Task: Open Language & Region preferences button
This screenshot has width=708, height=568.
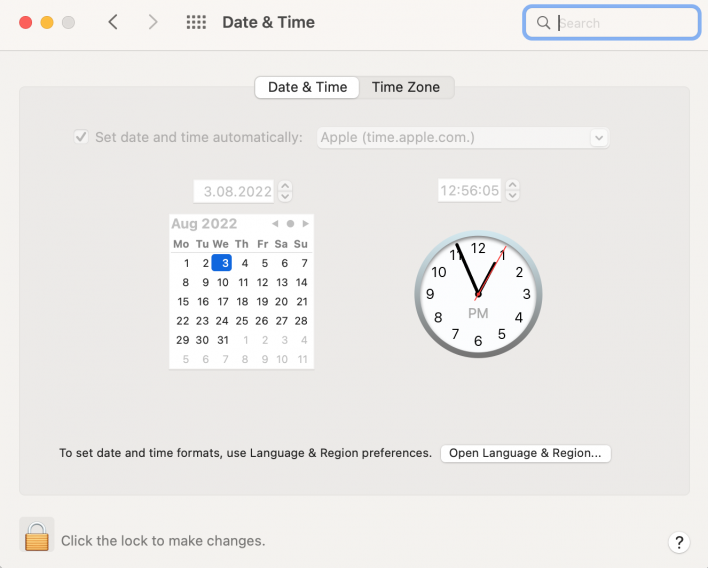Action: click(526, 453)
